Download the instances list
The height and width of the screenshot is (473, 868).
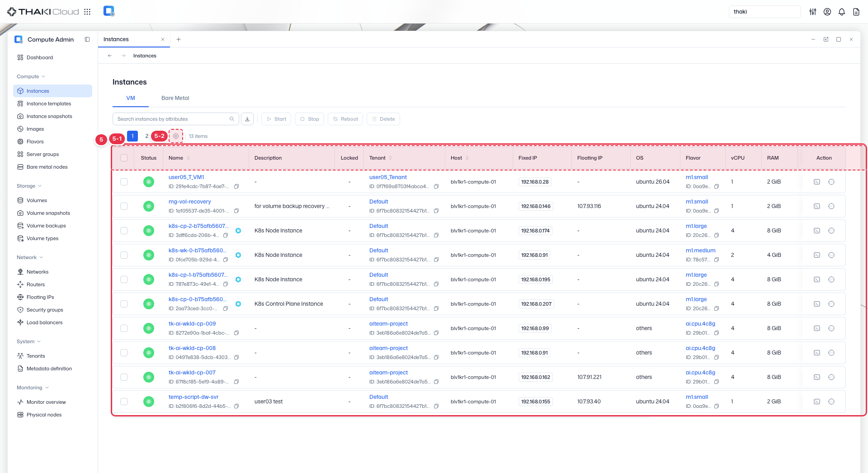click(x=247, y=119)
